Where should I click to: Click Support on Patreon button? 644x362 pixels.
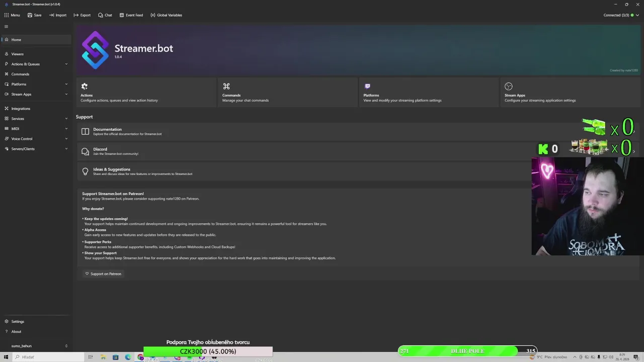tap(103, 274)
